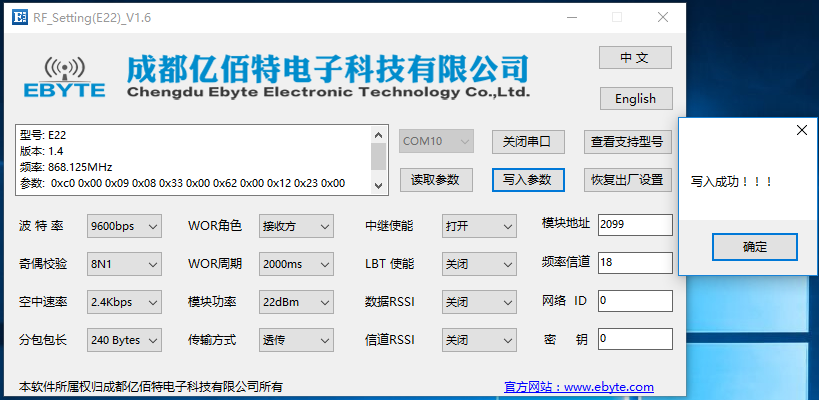Expand the 奇偶校验 8N1 dropdown

point(124,264)
